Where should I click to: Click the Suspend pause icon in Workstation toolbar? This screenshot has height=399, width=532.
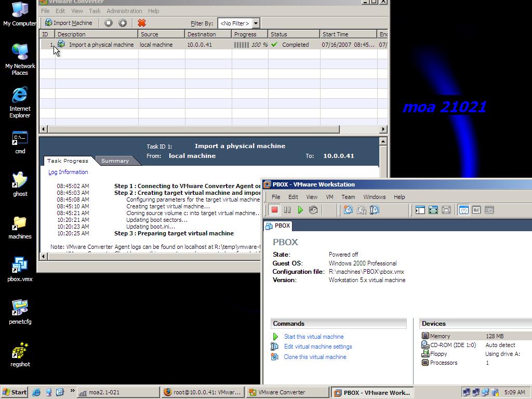[x=287, y=210]
